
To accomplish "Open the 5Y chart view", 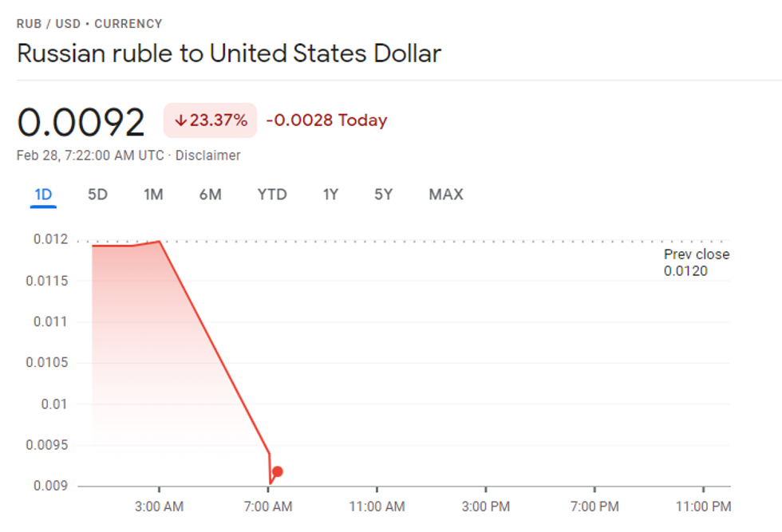I will point(381,194).
